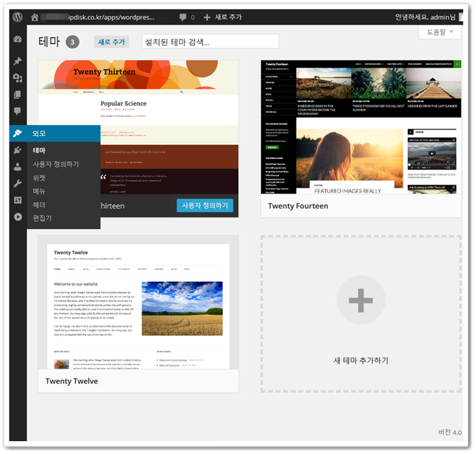Focus the 설치된 테마 검색 search field
This screenshot has height=454, width=476.
pos(210,41)
